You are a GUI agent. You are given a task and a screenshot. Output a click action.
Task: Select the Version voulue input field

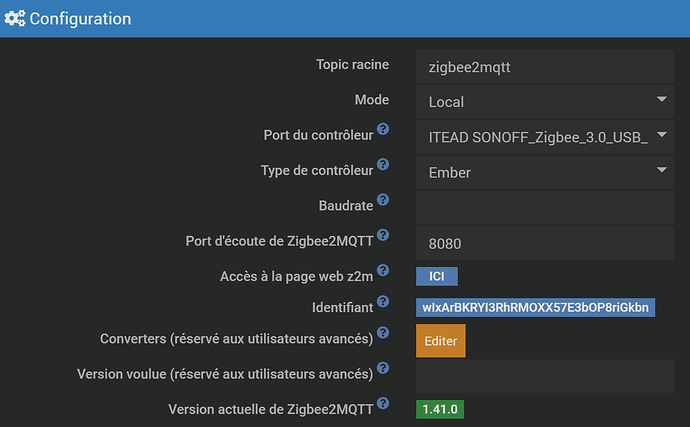coord(543,375)
